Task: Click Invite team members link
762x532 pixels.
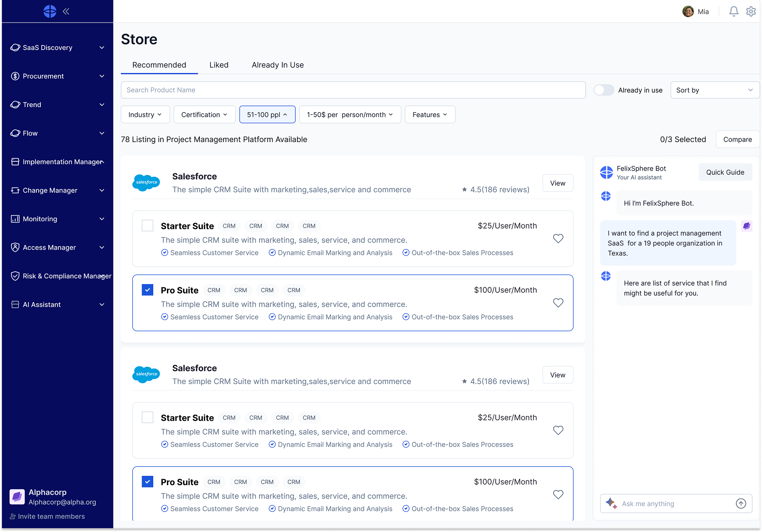Action: (47, 516)
